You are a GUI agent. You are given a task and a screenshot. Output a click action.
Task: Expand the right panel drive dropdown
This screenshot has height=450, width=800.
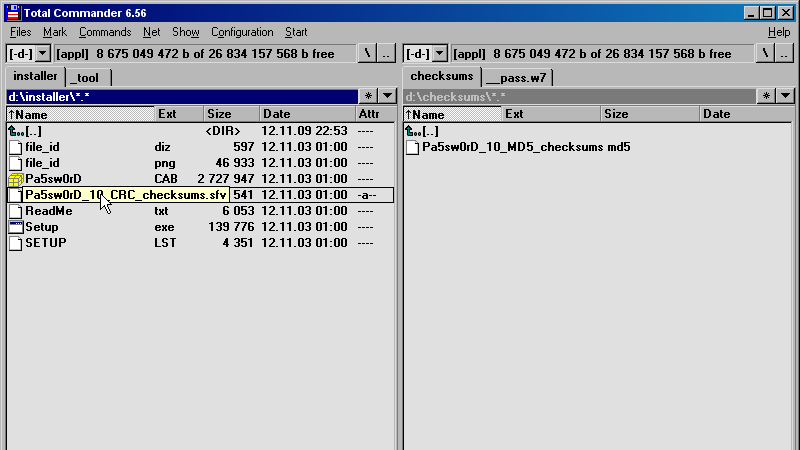[440, 53]
